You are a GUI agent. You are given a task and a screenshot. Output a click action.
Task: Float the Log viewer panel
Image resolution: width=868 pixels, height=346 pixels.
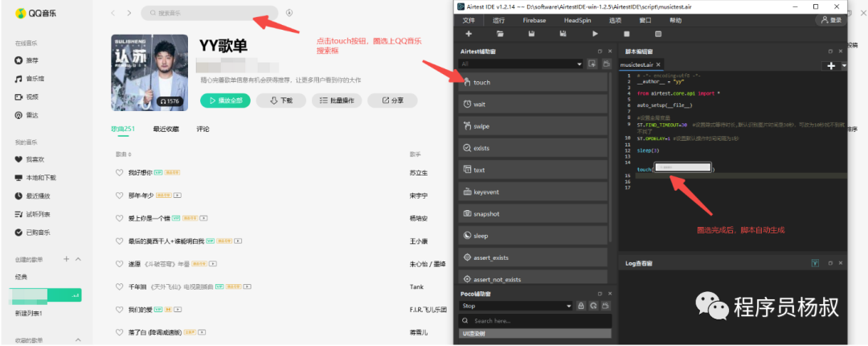830,263
